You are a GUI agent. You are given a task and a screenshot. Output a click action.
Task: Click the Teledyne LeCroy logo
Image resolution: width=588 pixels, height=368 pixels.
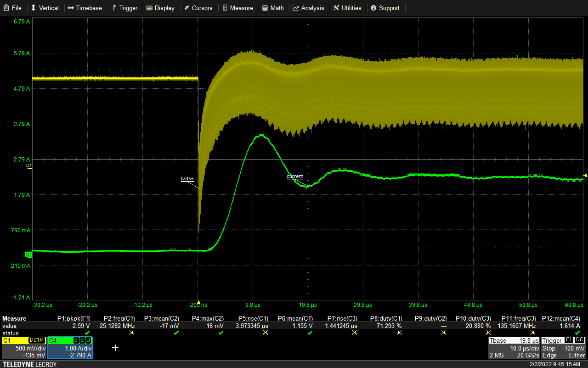[29, 364]
